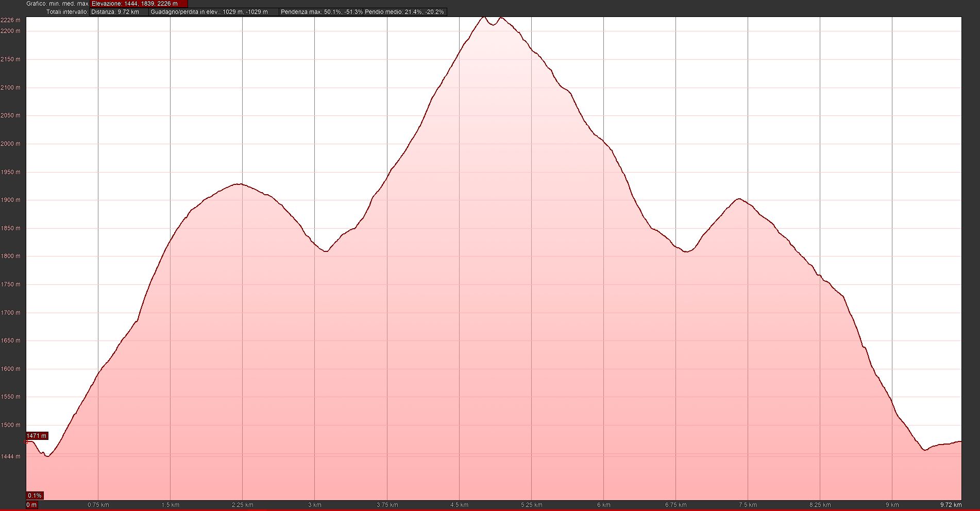The width and height of the screenshot is (980, 511).
Task: Click the red bar along the bottom edge
Action: [x=489, y=509]
